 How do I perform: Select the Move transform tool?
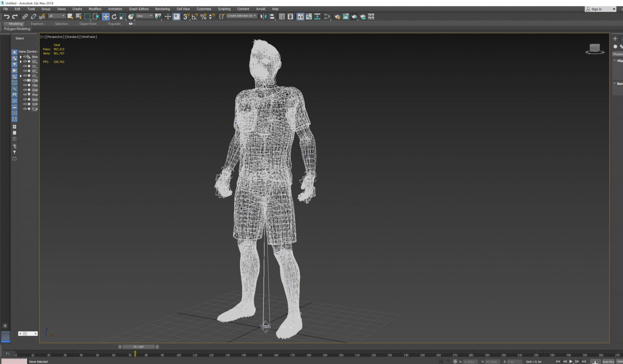105,17
